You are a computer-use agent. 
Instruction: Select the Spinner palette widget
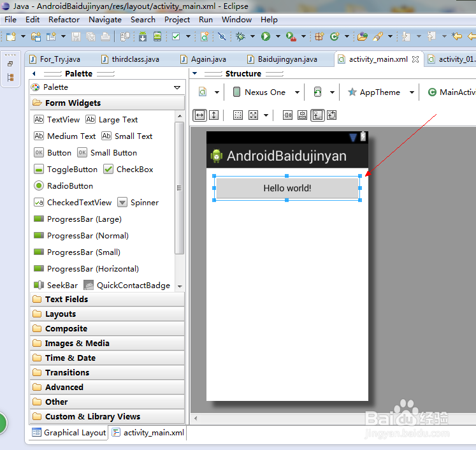138,203
